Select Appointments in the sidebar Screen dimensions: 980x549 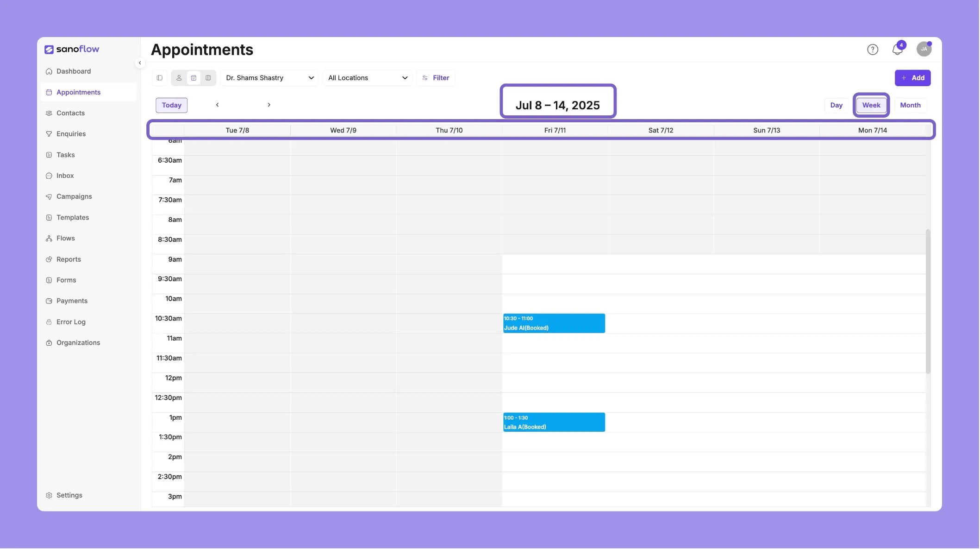click(x=88, y=92)
